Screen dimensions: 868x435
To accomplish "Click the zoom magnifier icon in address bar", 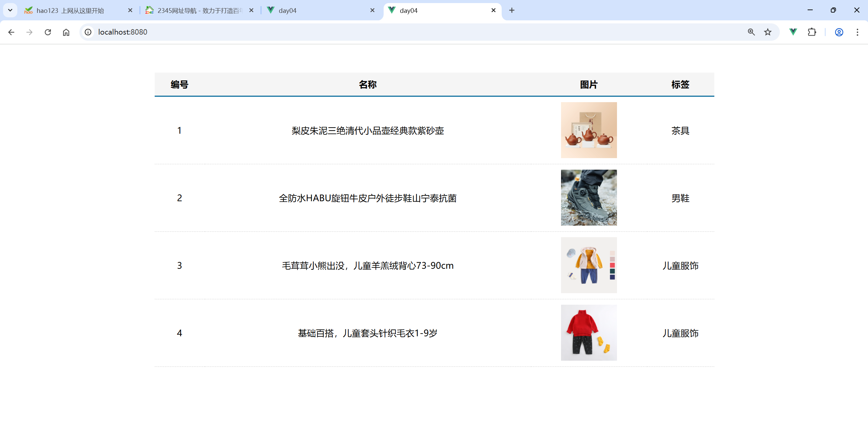I will pyautogui.click(x=751, y=32).
